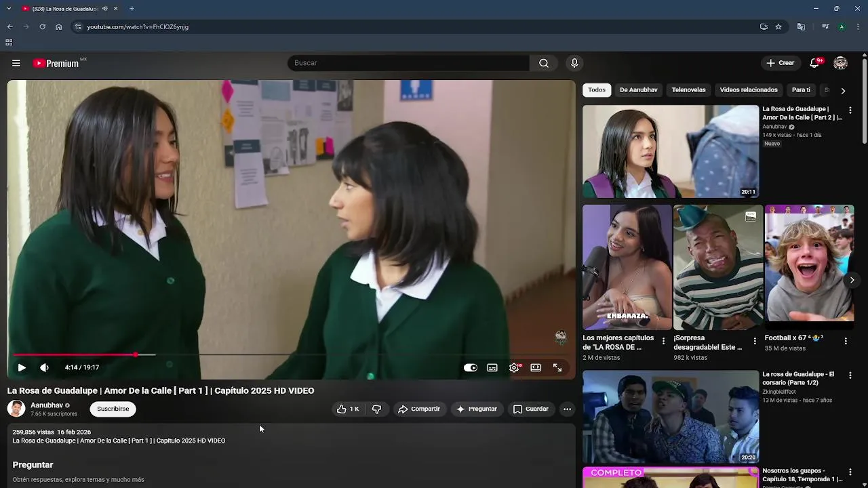Open a new browser tab
Screen dimensions: 868x488
point(132,9)
